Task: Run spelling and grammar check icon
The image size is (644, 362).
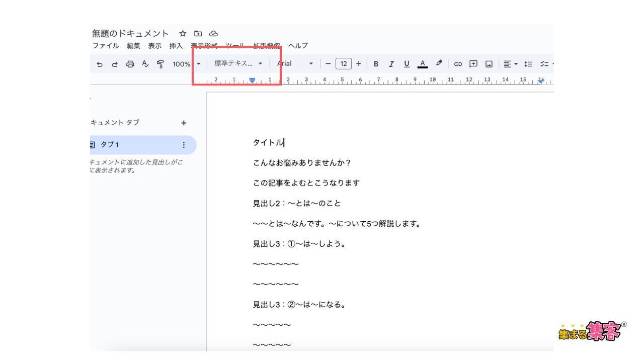Action: pyautogui.click(x=145, y=64)
